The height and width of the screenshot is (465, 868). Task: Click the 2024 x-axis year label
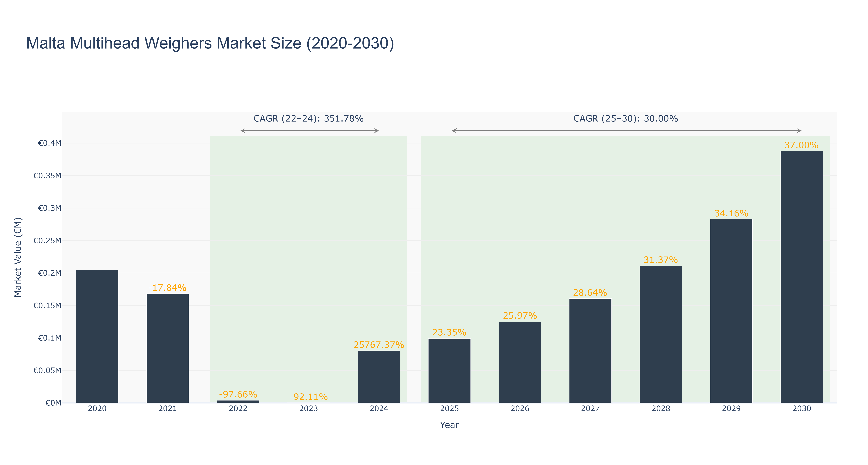coord(379,409)
